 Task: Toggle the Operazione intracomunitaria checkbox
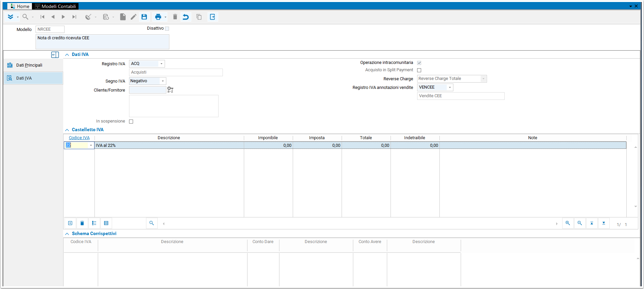419,63
